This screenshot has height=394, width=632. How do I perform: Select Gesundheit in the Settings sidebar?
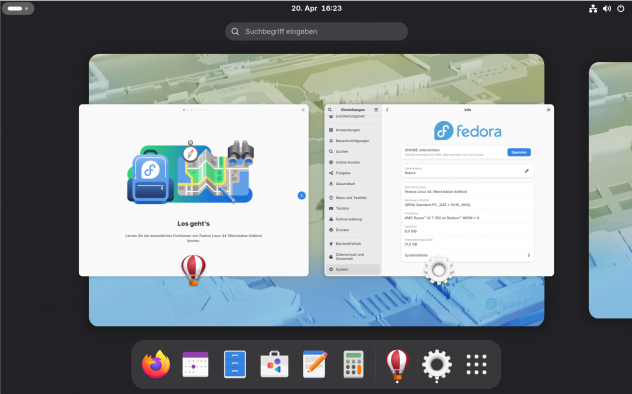353,184
